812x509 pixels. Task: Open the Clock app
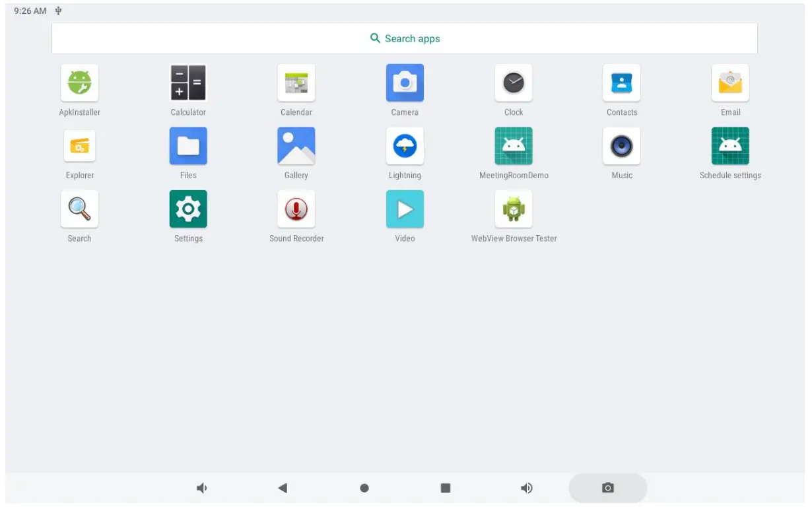click(514, 83)
